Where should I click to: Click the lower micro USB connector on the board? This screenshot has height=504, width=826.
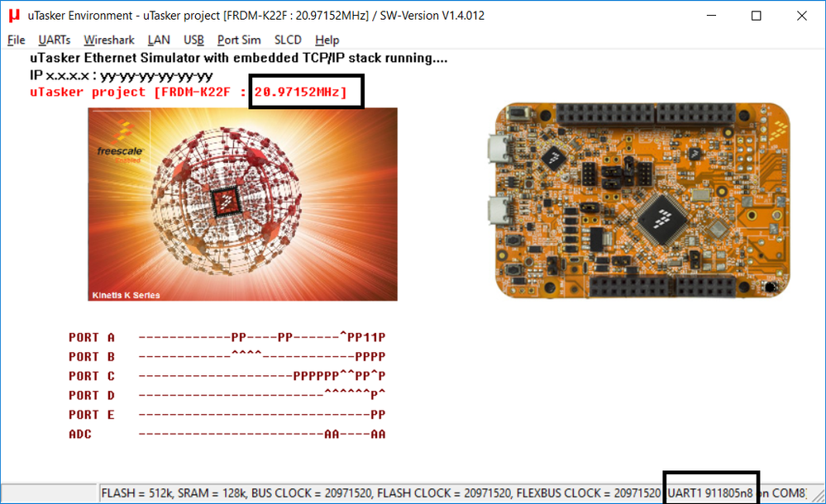pyautogui.click(x=499, y=212)
